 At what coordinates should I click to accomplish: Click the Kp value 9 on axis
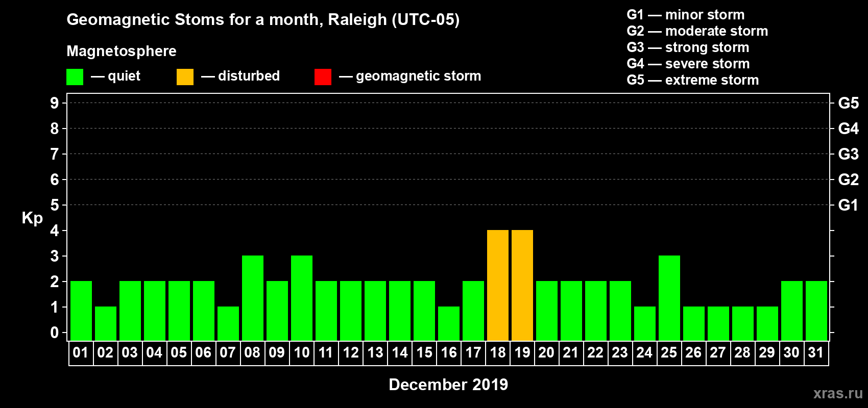click(x=55, y=103)
